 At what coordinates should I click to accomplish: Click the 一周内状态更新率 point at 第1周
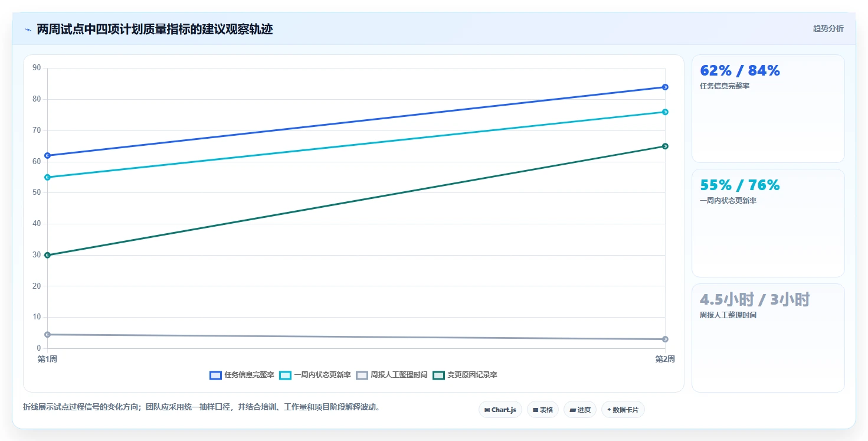[48, 177]
